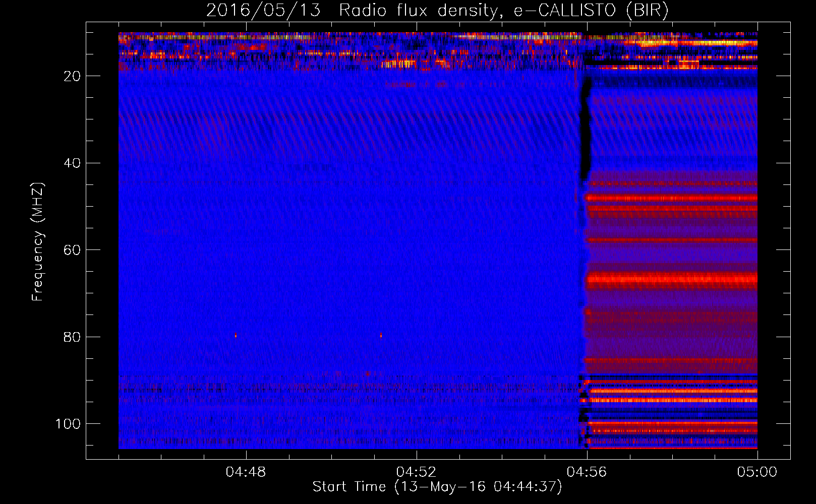
Task: Click the plot title "2016/05/13 Radio flux density, e-CALLISTO (BIR)"
Action: pos(437,11)
